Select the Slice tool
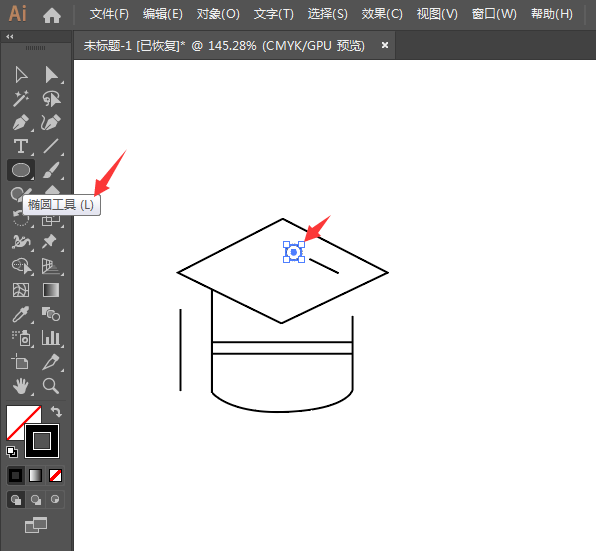Screen dimensions: 596x551 point(51,362)
